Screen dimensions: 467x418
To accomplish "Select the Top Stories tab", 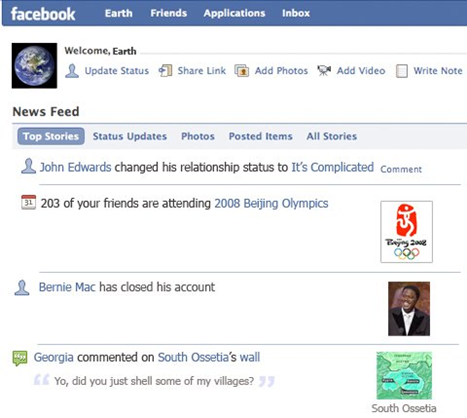I will tap(51, 136).
